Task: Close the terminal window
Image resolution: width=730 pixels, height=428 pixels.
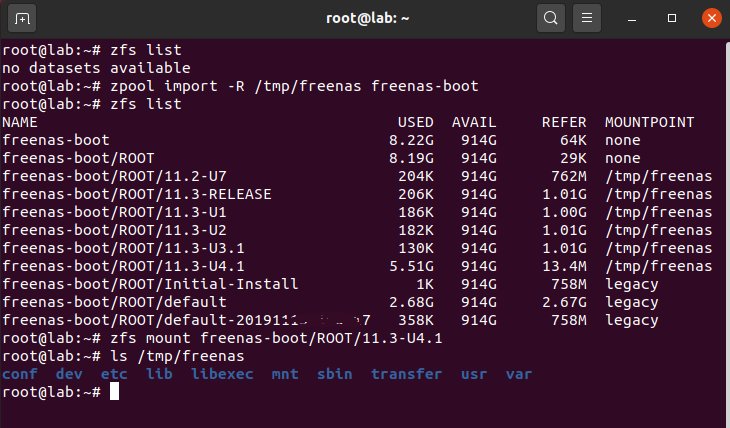Action: point(709,18)
